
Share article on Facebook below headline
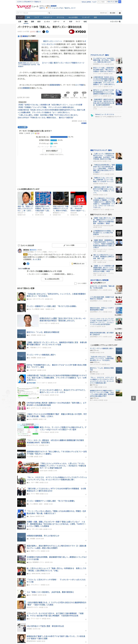pos(47,32)
